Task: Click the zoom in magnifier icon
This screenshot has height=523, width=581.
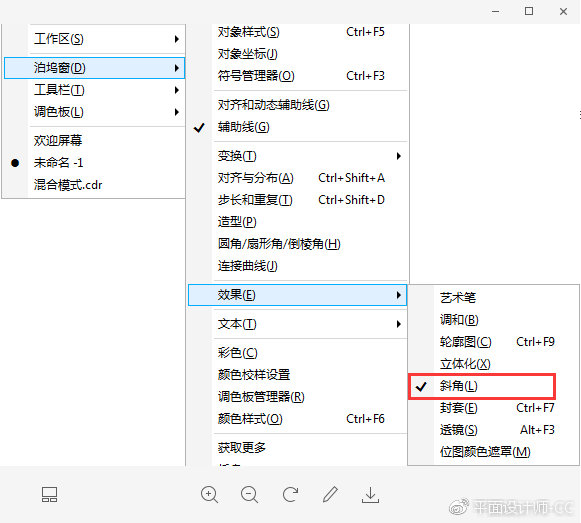Action: coord(209,495)
